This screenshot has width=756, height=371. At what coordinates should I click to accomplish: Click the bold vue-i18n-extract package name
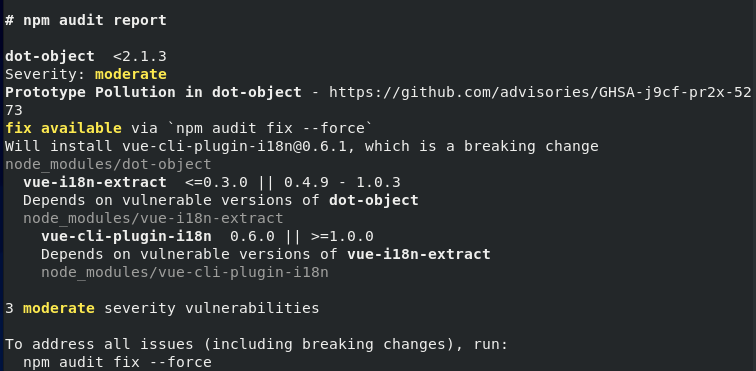tap(95, 182)
